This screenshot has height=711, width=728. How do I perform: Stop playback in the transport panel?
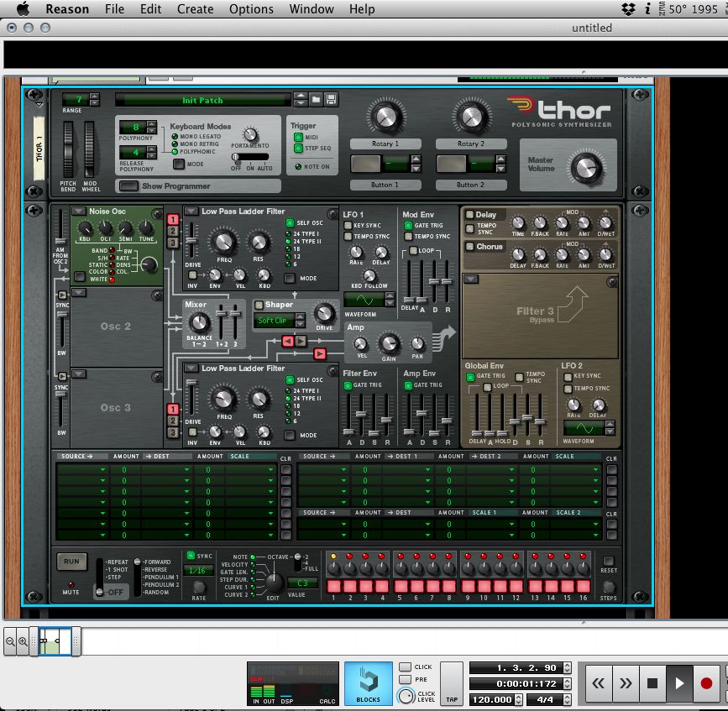point(652,683)
